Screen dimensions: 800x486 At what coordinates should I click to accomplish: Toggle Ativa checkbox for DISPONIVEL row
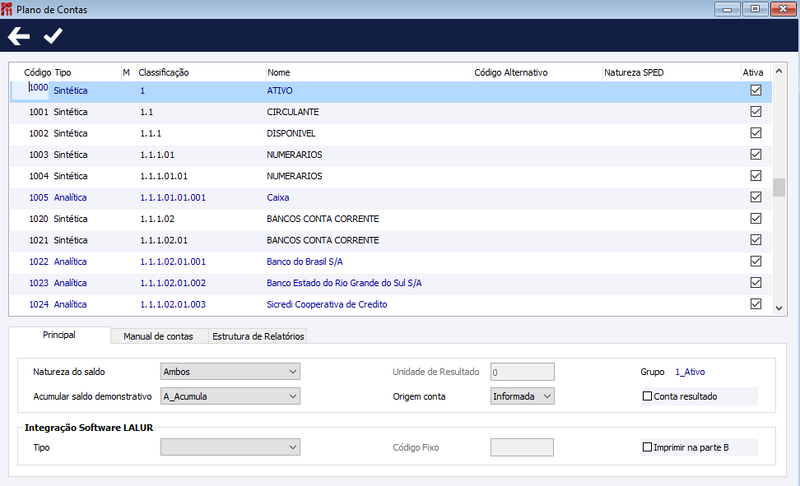756,133
